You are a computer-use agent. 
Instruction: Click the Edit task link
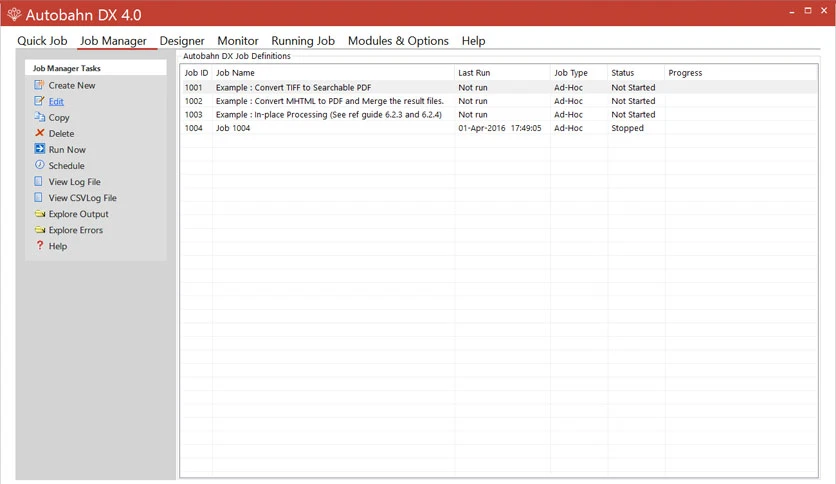pos(56,101)
